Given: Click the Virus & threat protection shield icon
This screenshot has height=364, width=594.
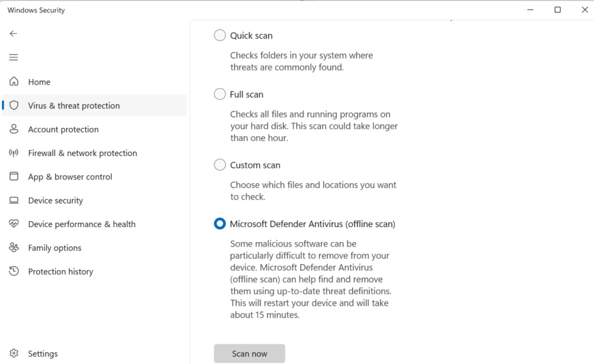Looking at the screenshot, I should tap(14, 105).
